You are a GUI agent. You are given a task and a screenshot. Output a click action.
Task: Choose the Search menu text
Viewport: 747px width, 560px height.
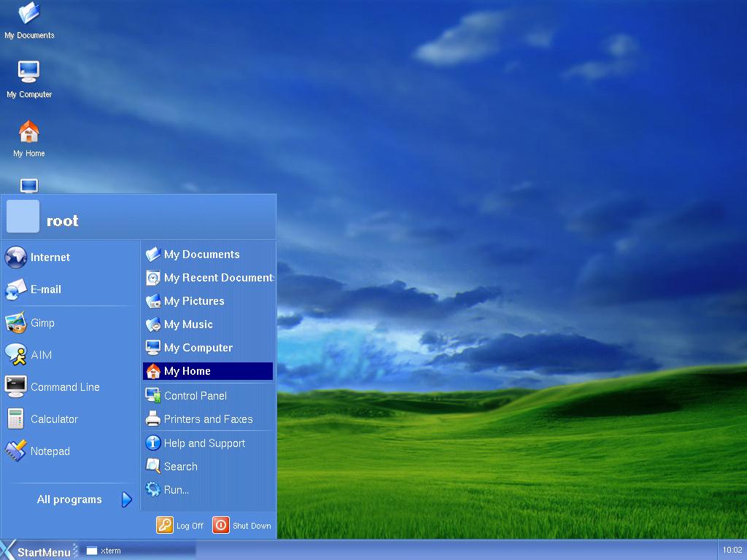[181, 467]
